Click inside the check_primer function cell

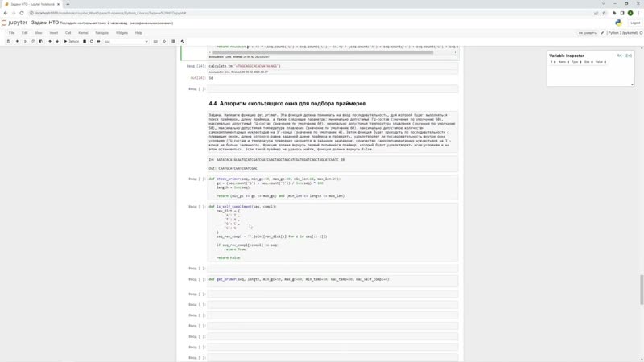tap(333, 187)
